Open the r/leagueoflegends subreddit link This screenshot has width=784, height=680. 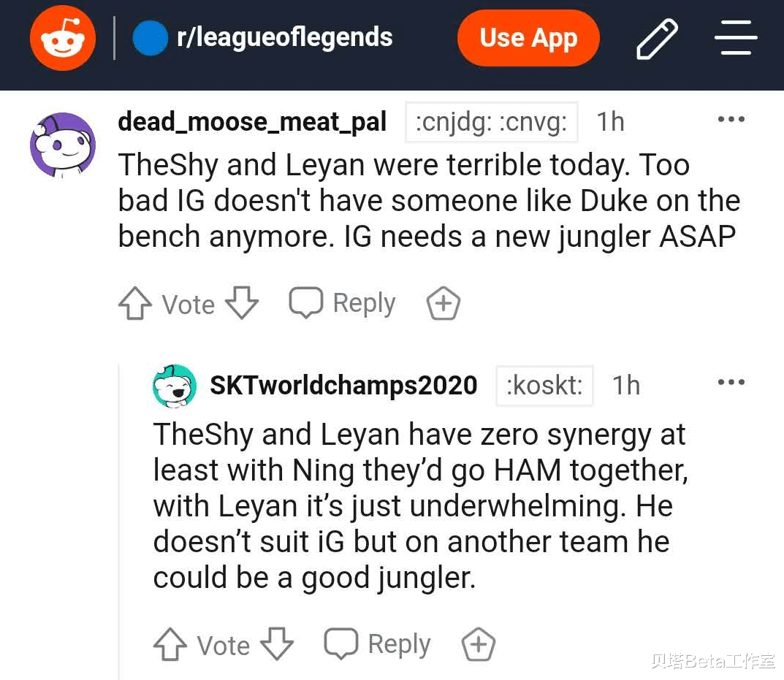tap(283, 37)
